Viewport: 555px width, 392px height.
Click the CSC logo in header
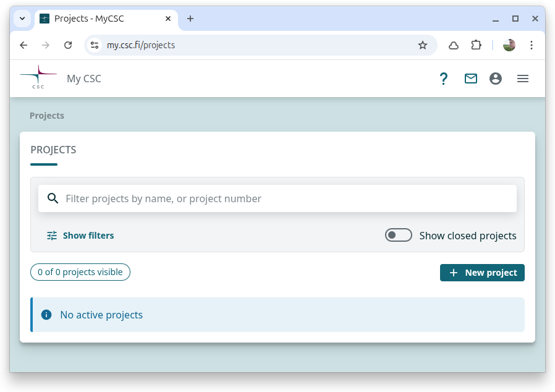pyautogui.click(x=38, y=78)
